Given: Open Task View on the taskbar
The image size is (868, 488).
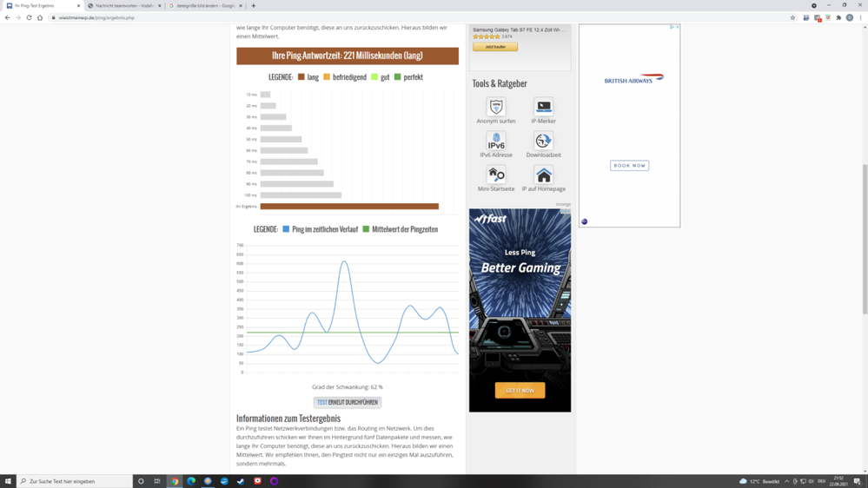Looking at the screenshot, I should coord(157,481).
